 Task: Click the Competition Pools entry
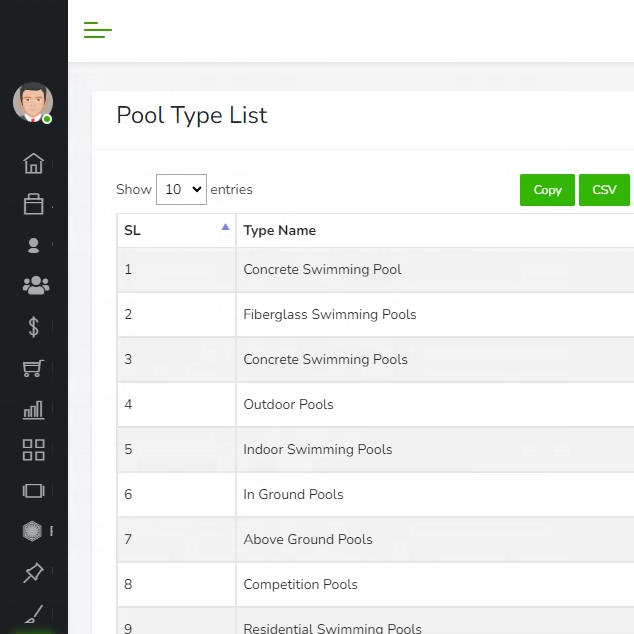coord(300,584)
